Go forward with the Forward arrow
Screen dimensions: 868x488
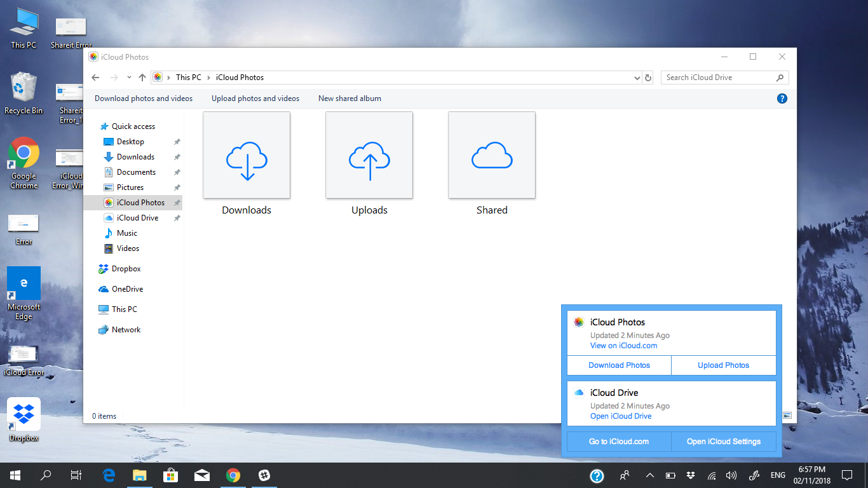[x=114, y=78]
